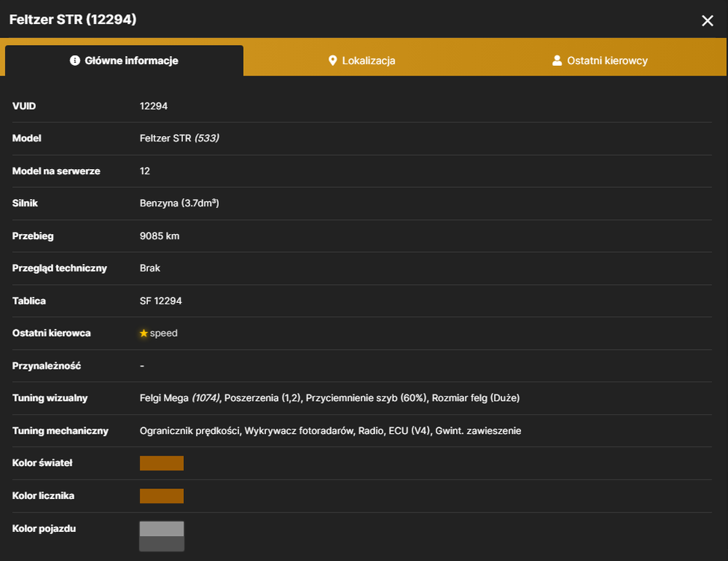Click the light gray Kolor pojazdu swatch

pyautogui.click(x=161, y=529)
